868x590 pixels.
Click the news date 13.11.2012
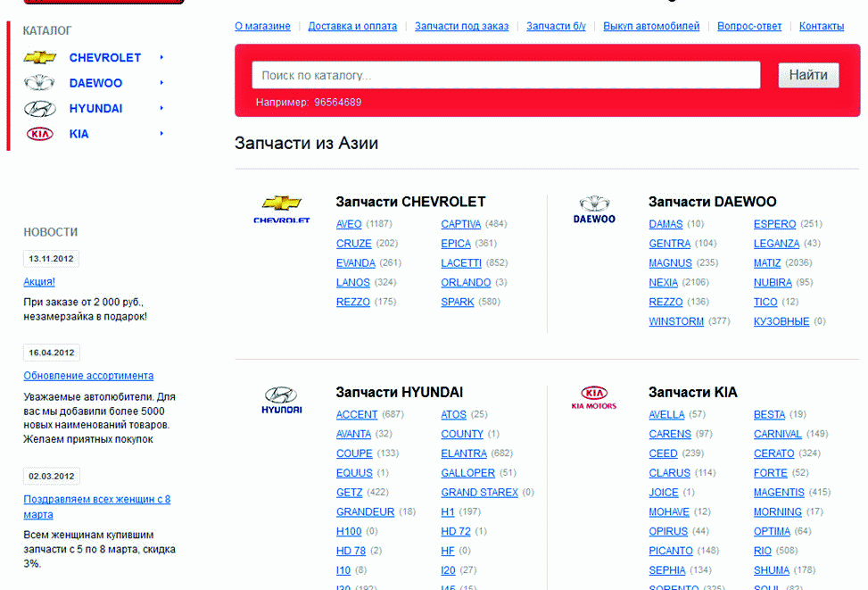coord(51,259)
